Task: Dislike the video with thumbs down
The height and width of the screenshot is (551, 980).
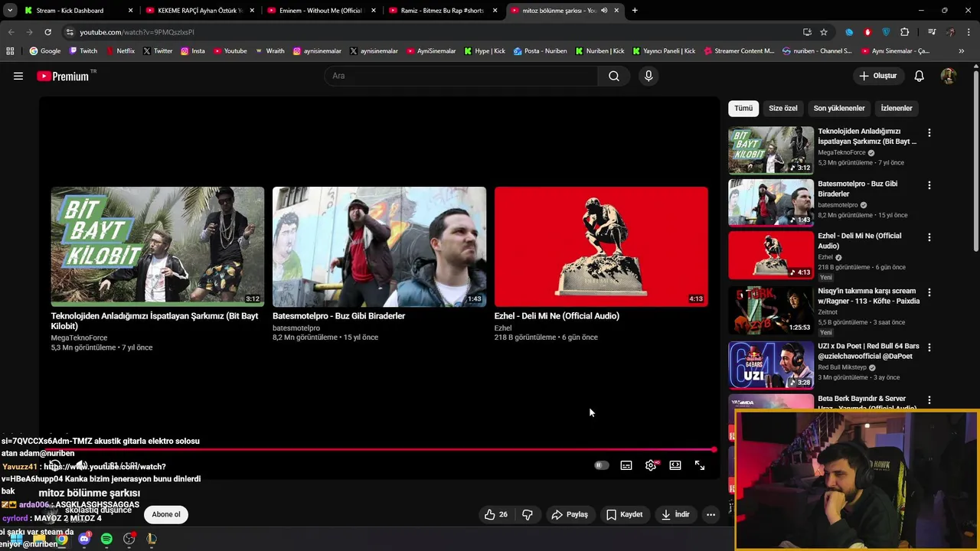Action: (x=528, y=514)
